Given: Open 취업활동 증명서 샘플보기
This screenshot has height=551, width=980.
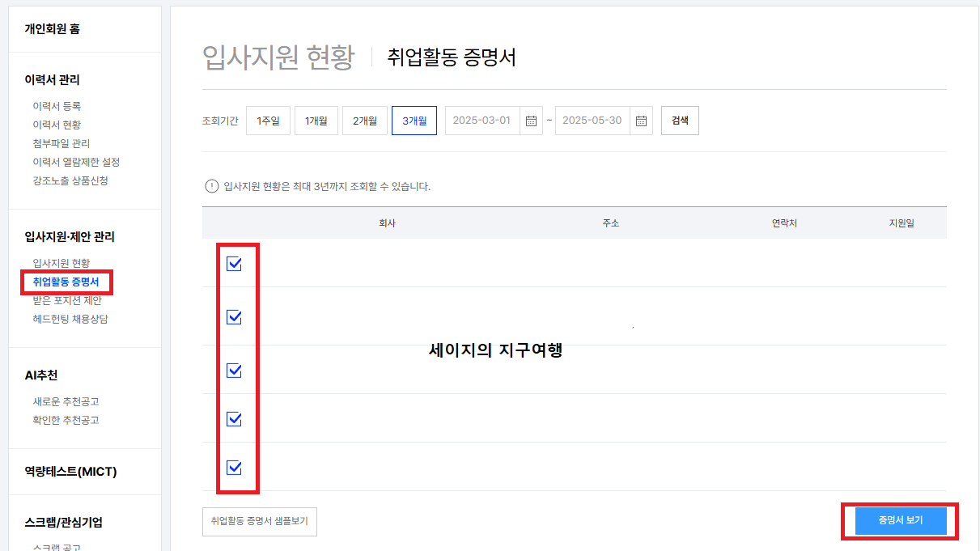Looking at the screenshot, I should (260, 521).
